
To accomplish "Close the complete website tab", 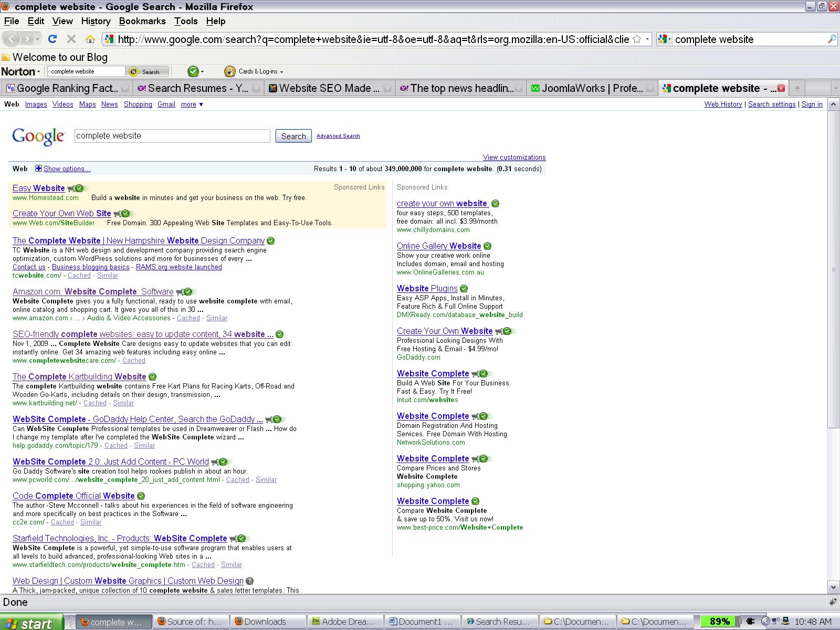I will click(x=781, y=88).
